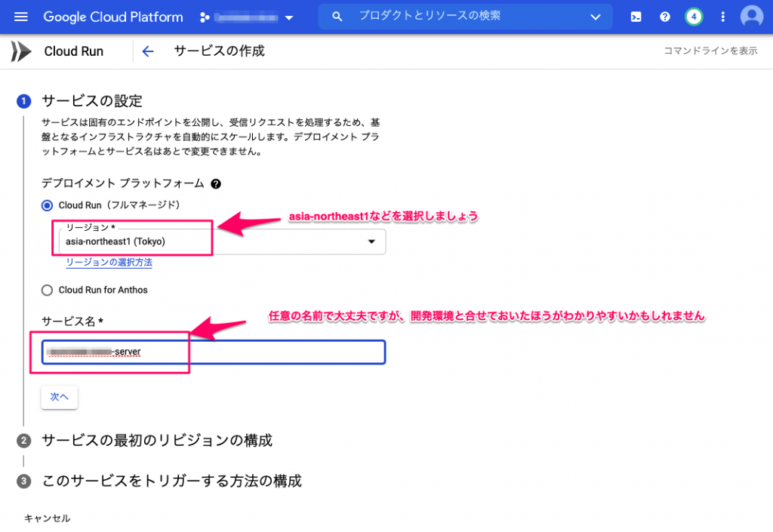This screenshot has height=532, width=773.
Task: Open notifications badge showing 4
Action: pyautogui.click(x=694, y=17)
